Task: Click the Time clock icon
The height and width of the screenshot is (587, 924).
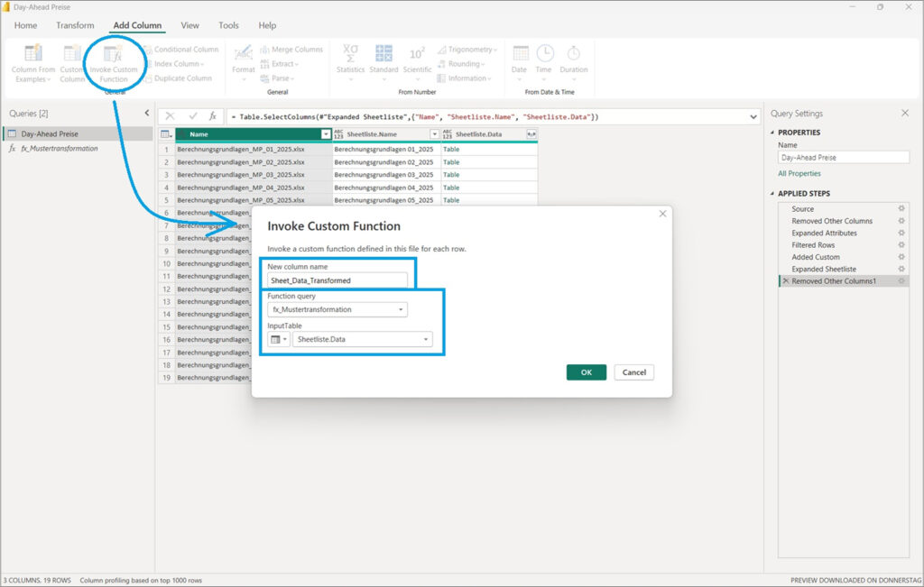Action: [x=545, y=53]
